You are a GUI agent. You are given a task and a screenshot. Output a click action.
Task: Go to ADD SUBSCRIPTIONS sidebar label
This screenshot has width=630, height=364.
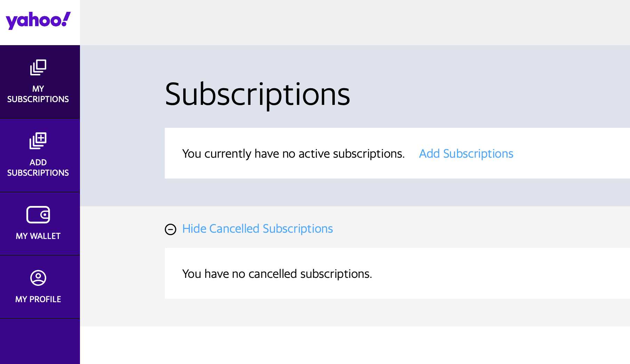click(x=38, y=168)
